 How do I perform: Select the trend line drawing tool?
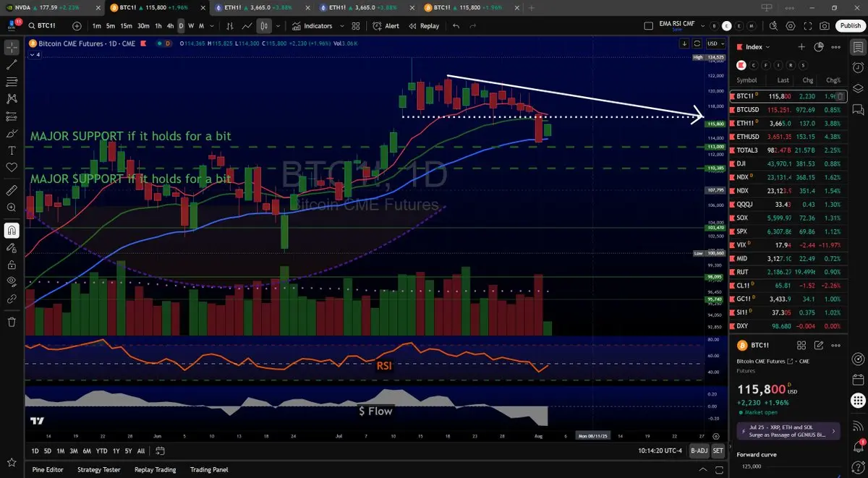(x=12, y=64)
